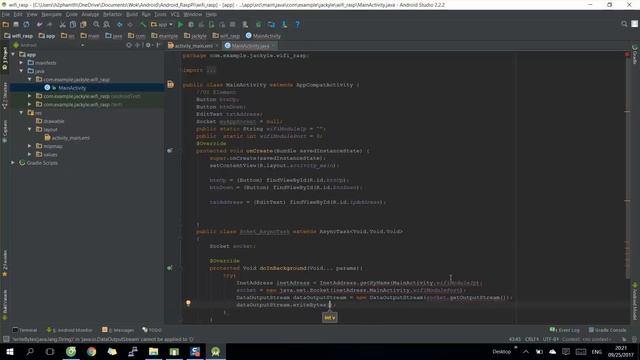Open the Android Monitor tool window
The width and height of the screenshot is (640, 360).
pos(69,330)
